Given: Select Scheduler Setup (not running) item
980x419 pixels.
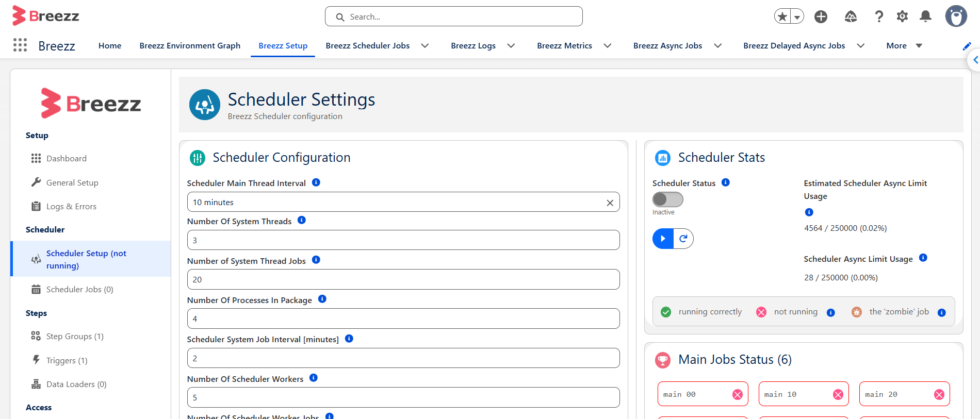Looking at the screenshot, I should tap(91, 259).
